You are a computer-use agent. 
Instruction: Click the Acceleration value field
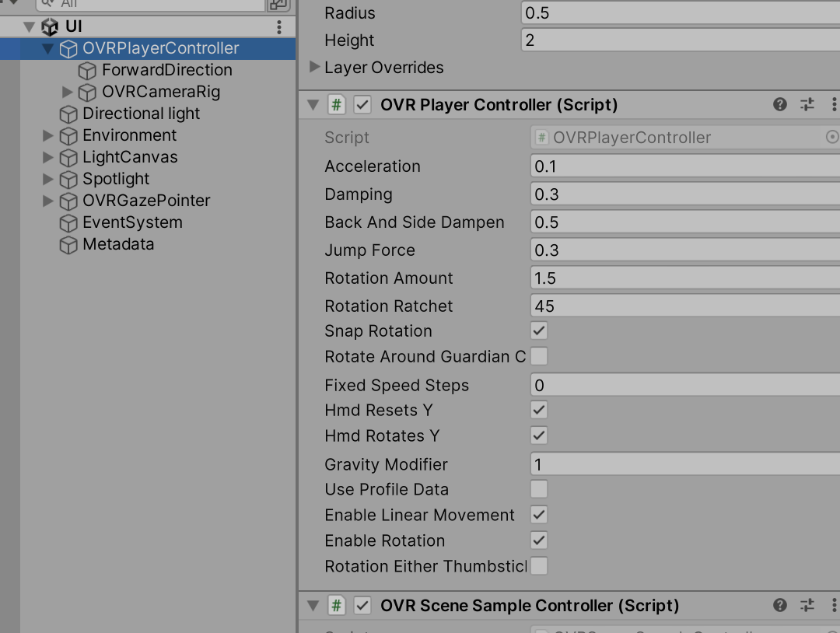[685, 166]
